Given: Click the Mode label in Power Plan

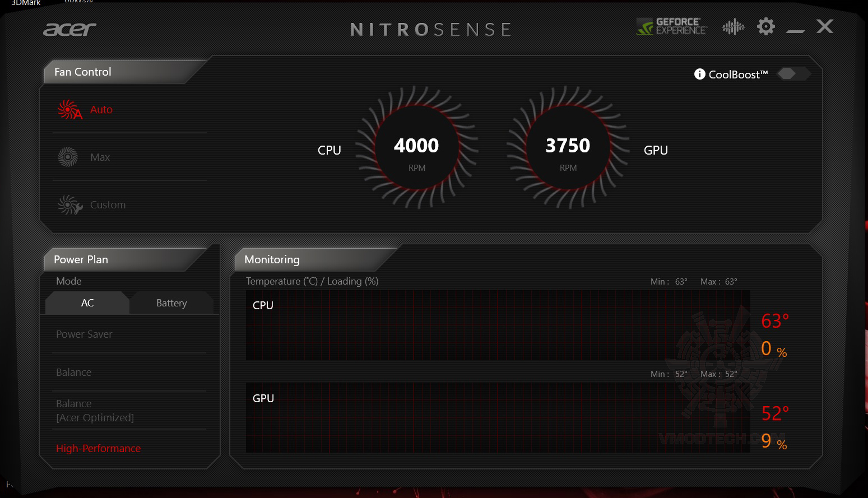Looking at the screenshot, I should point(69,281).
